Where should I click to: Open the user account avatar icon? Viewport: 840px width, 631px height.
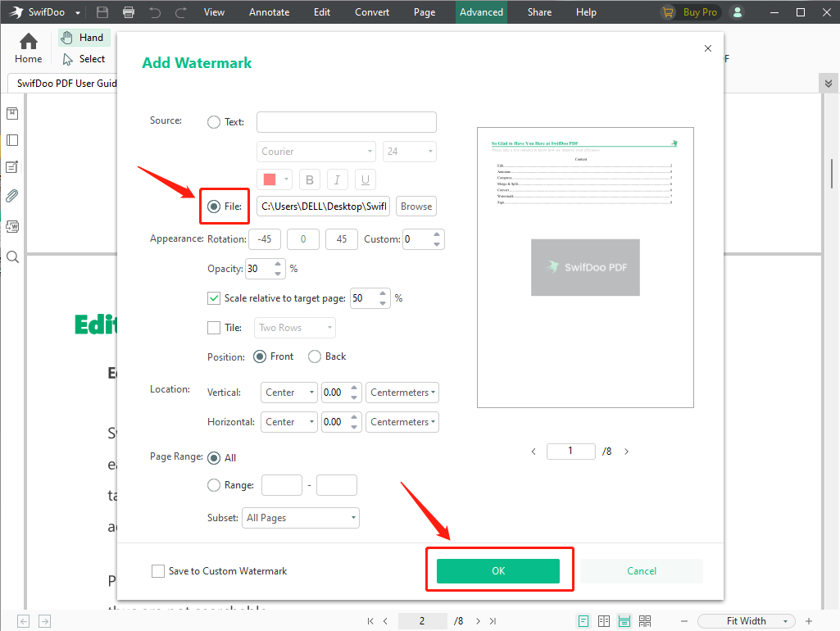tap(737, 11)
